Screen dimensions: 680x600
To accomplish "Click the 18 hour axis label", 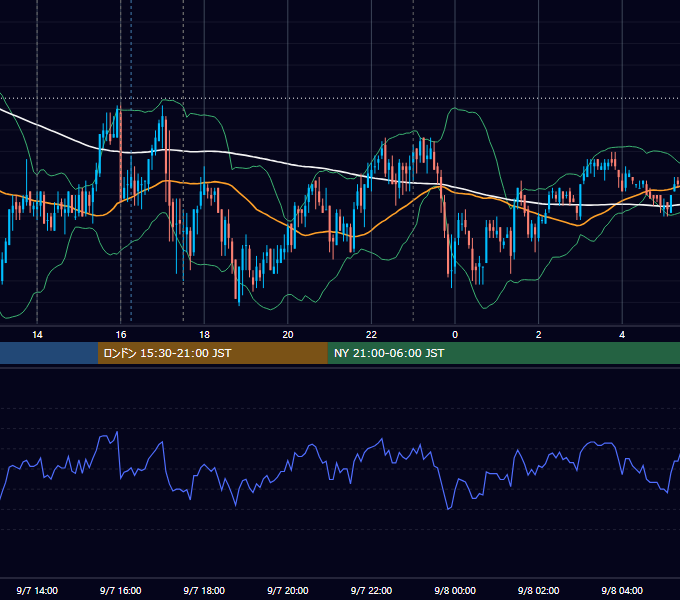I will coord(204,335).
